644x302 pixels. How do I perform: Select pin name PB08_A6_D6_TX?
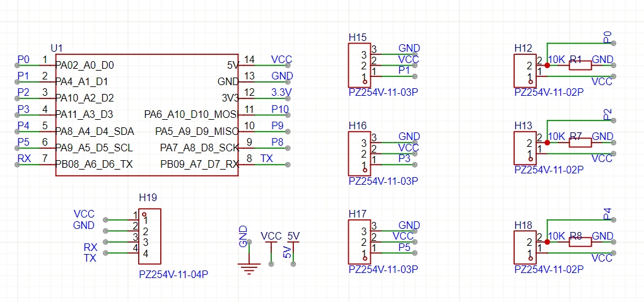95,165
